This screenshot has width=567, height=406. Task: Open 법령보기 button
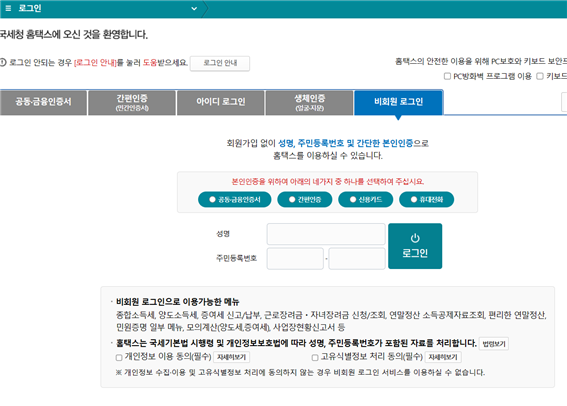click(494, 344)
